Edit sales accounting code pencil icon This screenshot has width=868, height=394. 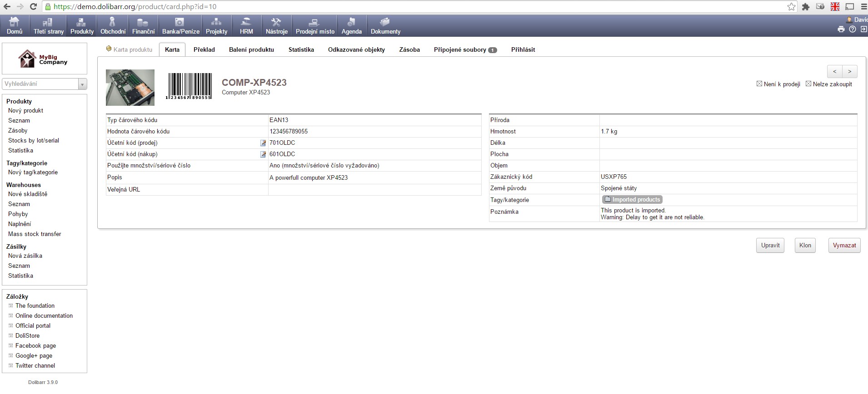pyautogui.click(x=263, y=143)
